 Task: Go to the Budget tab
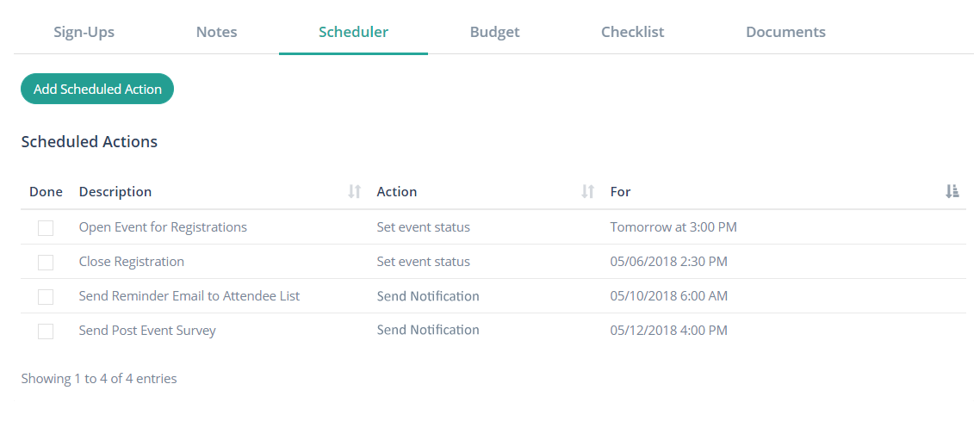tap(495, 32)
